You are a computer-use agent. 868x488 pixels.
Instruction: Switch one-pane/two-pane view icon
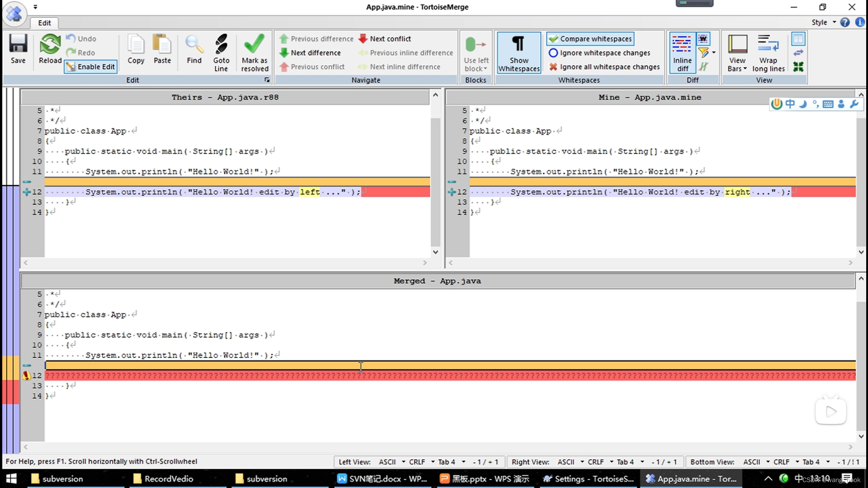click(798, 39)
